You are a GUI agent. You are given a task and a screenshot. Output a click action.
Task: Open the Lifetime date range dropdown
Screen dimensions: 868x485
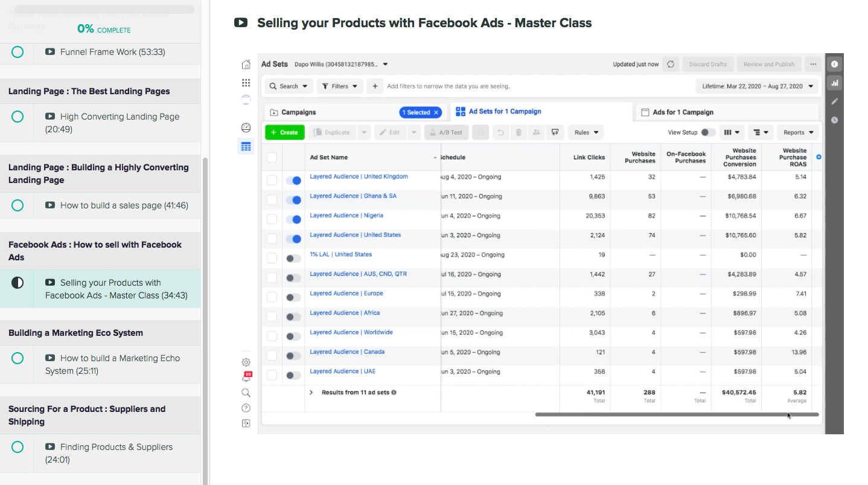coord(757,86)
